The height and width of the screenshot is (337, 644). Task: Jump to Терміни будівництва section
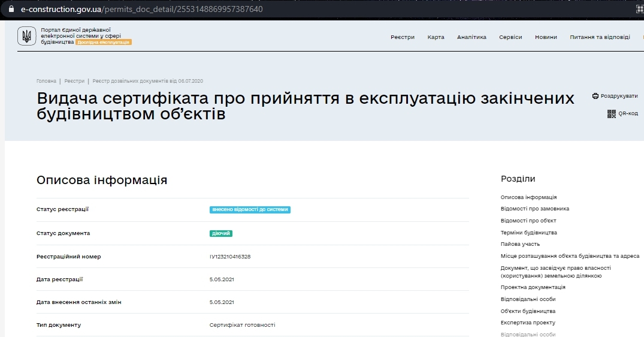tap(528, 233)
